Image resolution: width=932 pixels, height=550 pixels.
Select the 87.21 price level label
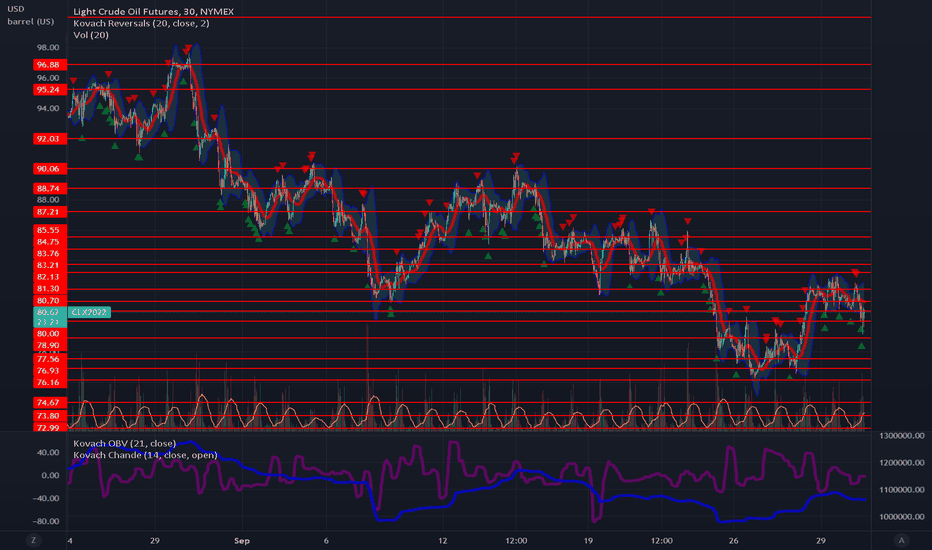(x=49, y=212)
